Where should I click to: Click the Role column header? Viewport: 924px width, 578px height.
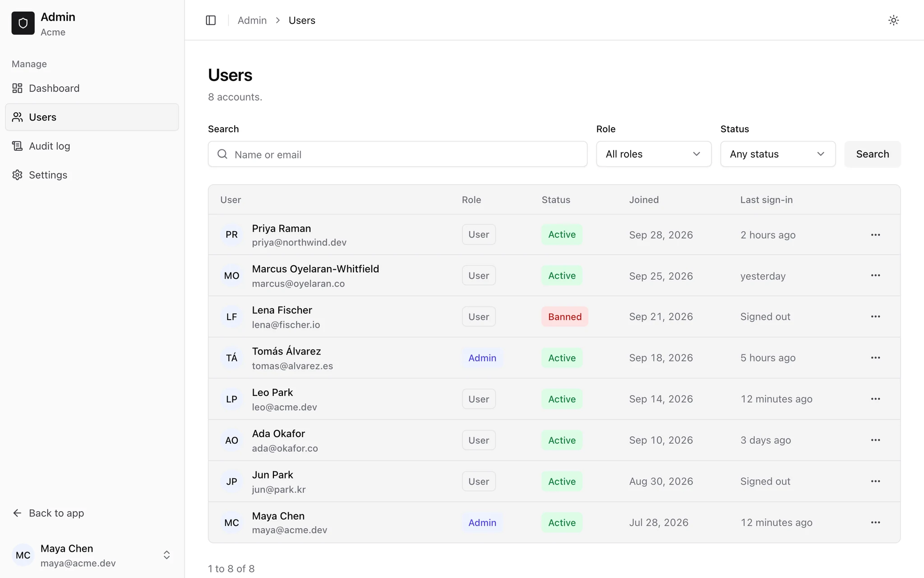pyautogui.click(x=471, y=200)
